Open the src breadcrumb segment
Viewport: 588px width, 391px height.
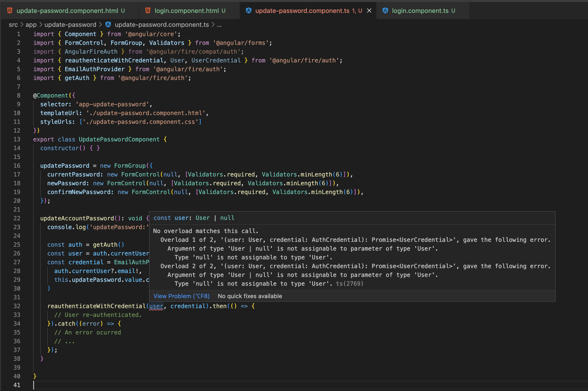coord(13,25)
